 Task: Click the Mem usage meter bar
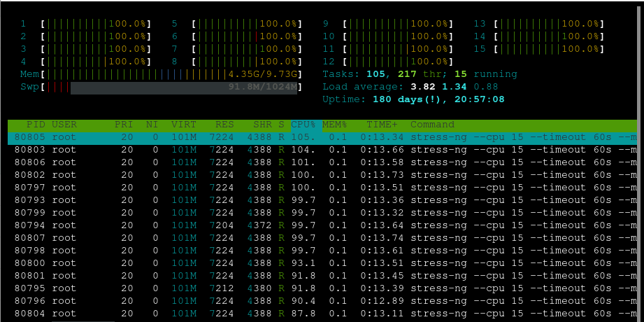[162, 74]
